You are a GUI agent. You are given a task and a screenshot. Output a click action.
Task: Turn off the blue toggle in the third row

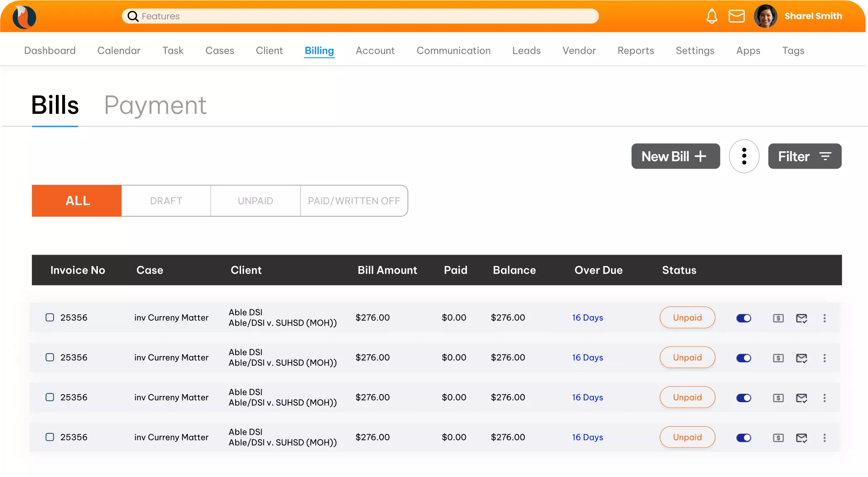[x=744, y=398]
